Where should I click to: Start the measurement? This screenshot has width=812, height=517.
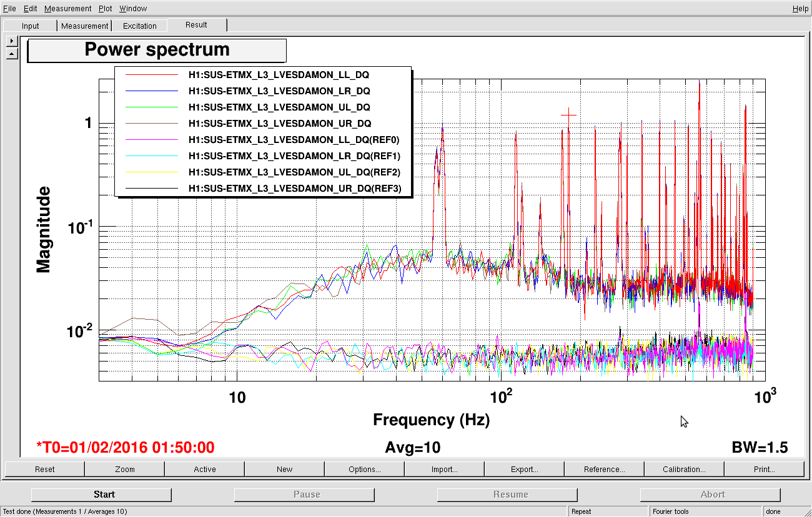coord(101,495)
